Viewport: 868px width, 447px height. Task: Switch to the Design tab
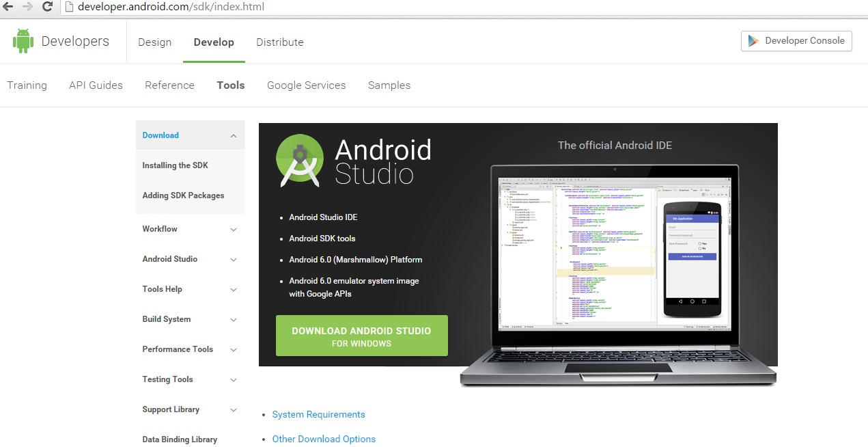(155, 42)
